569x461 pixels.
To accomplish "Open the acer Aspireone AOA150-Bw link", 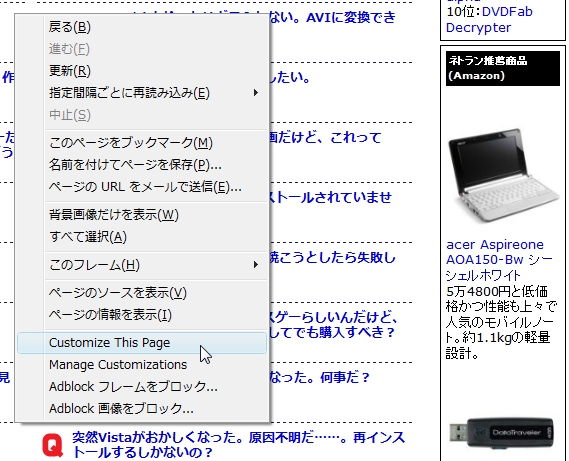I will pos(499,260).
